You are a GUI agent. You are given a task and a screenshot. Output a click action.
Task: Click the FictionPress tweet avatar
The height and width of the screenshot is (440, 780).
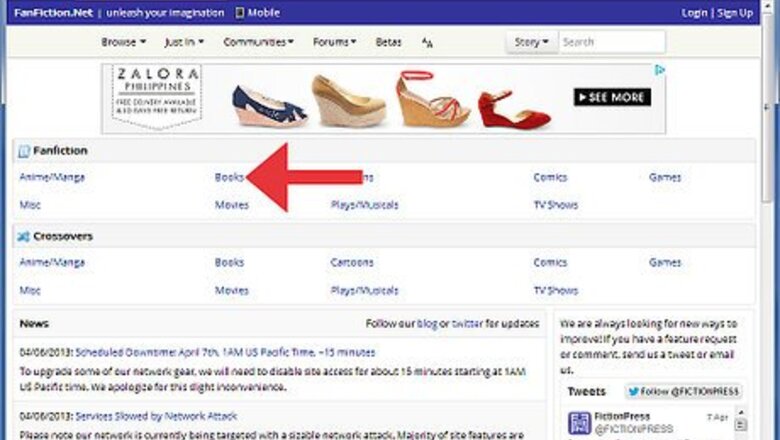pyautogui.click(x=579, y=422)
